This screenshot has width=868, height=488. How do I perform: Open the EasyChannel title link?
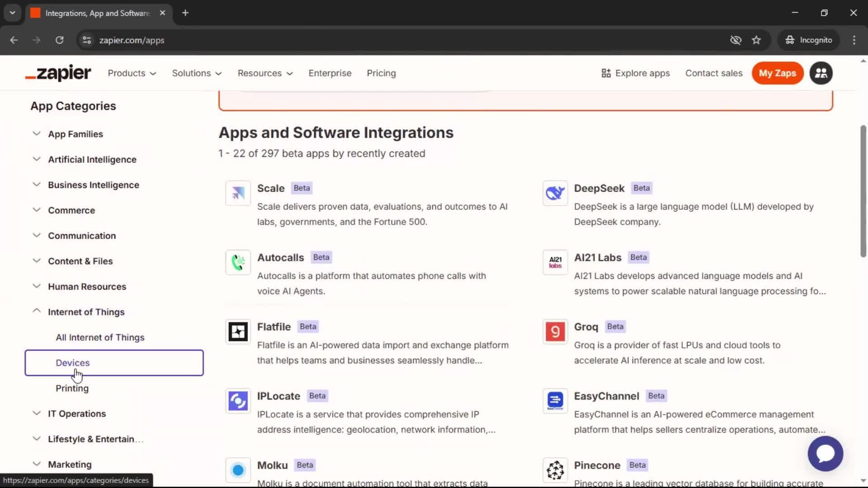(606, 396)
